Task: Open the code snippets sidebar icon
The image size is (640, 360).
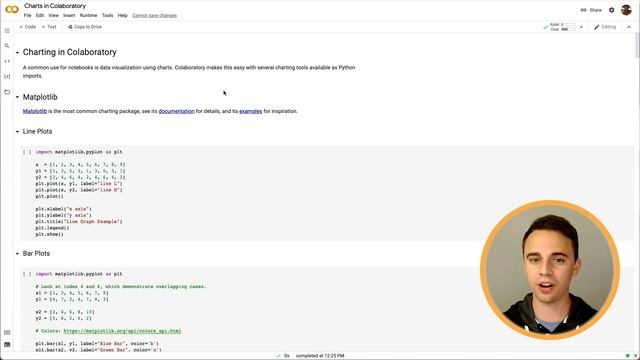Action: pyautogui.click(x=7, y=61)
